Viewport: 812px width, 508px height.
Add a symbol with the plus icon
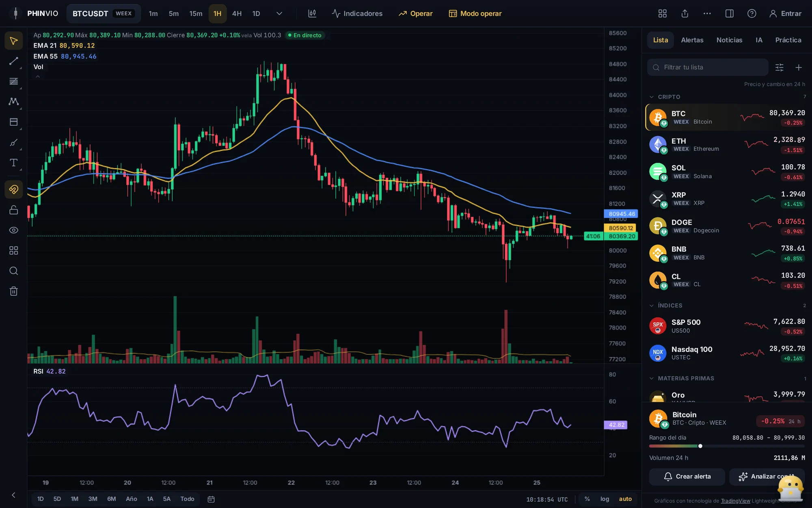point(798,67)
